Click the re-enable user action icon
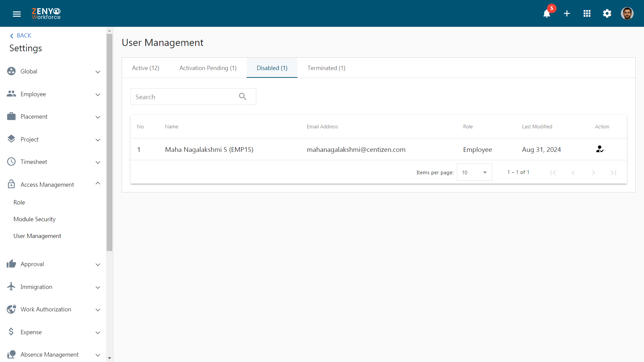 [x=600, y=149]
